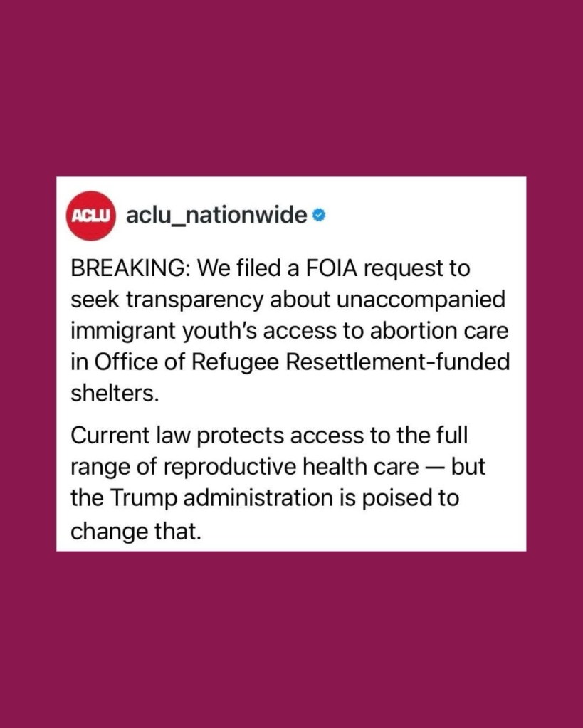583x728 pixels.
Task: Click the maroon background below the post card
Action: (x=291, y=640)
